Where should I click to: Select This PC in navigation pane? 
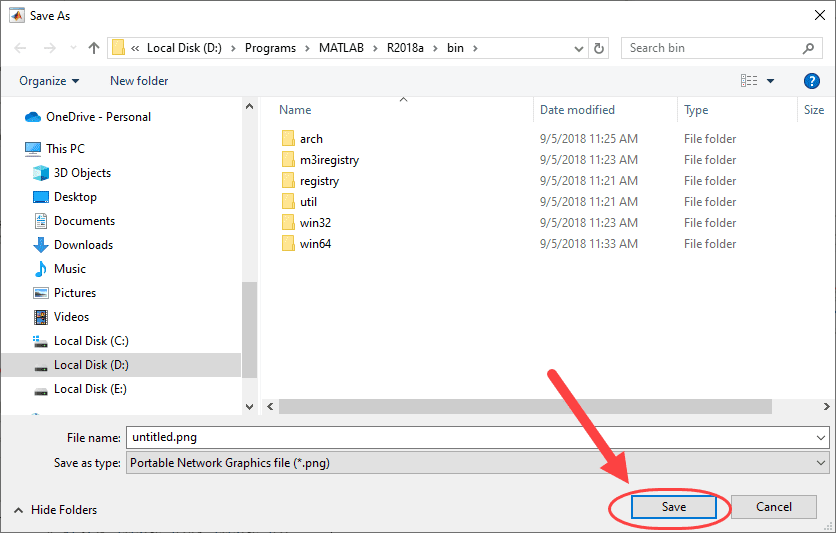pyautogui.click(x=55, y=149)
